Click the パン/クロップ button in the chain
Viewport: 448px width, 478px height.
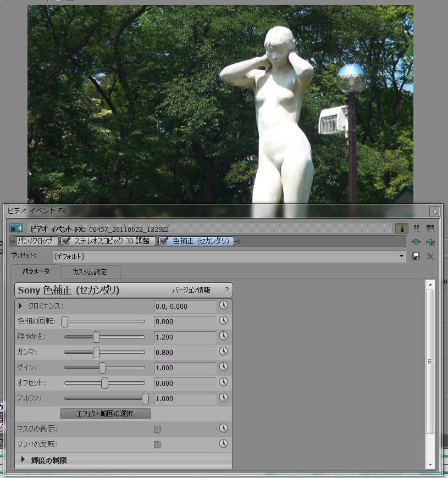coord(34,241)
